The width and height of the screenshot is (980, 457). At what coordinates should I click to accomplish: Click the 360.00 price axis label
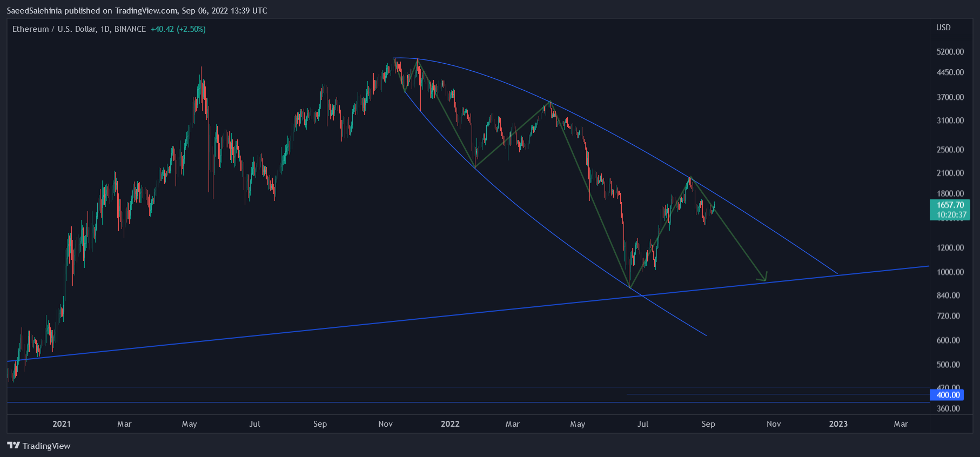coord(948,408)
